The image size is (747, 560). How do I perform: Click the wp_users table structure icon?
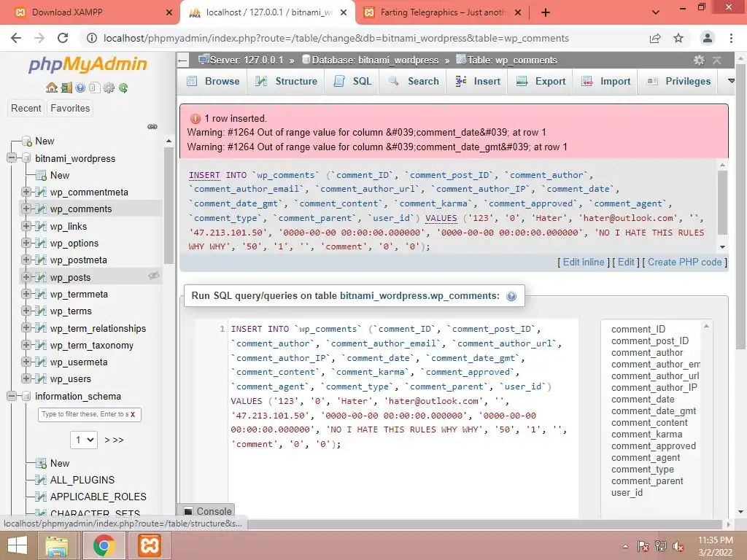42,379
